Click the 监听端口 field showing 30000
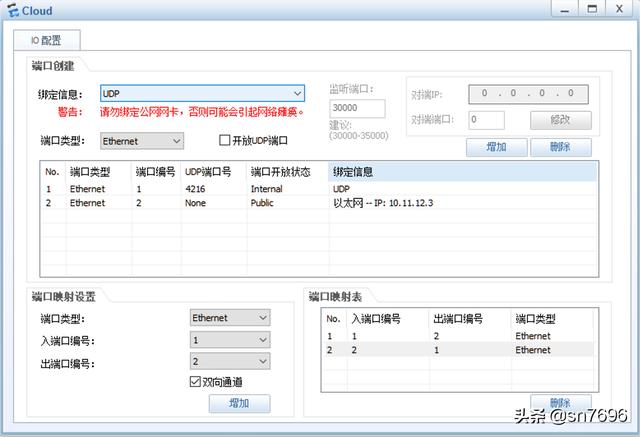This screenshot has height=437, width=640. pyautogui.click(x=357, y=108)
